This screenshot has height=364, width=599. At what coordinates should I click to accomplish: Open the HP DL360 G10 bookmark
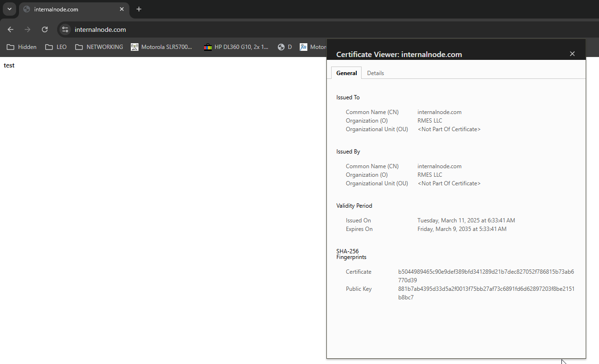point(236,47)
